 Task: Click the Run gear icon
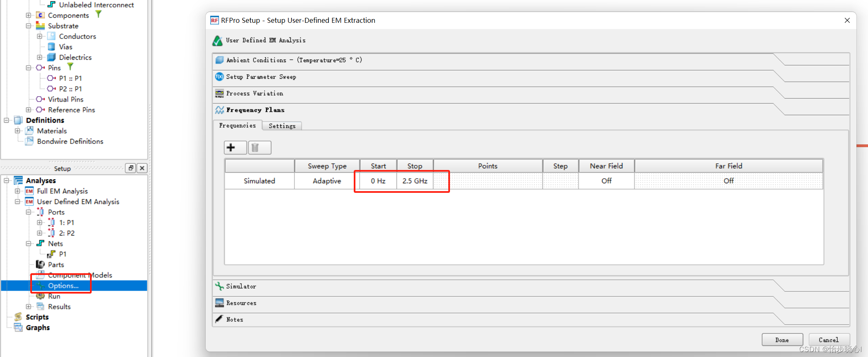click(40, 296)
